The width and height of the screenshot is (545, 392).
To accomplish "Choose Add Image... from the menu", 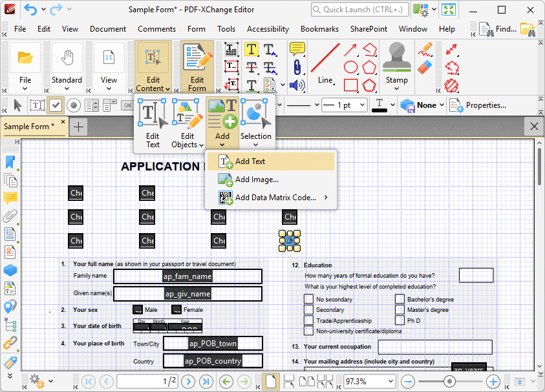I will tap(271, 180).
